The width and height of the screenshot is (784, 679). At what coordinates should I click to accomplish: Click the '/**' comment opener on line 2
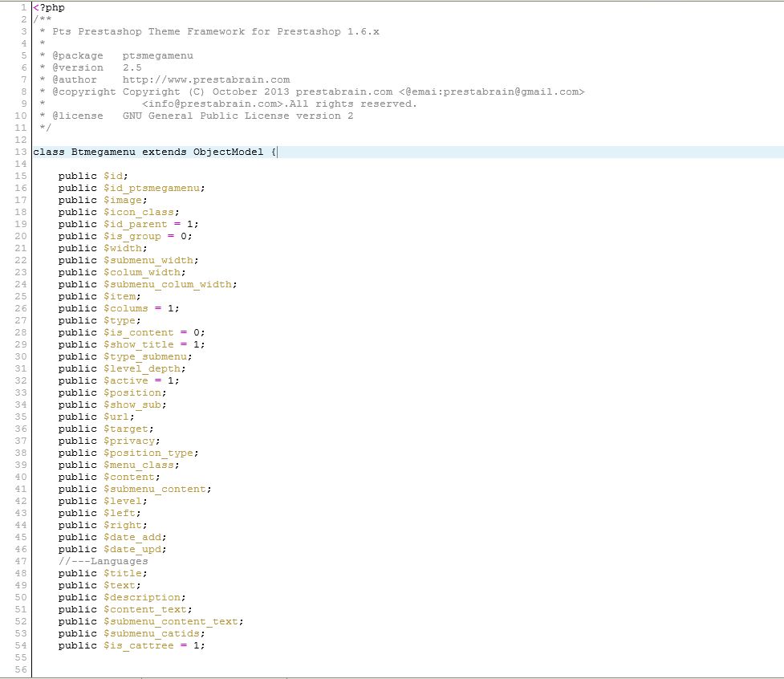(43, 19)
